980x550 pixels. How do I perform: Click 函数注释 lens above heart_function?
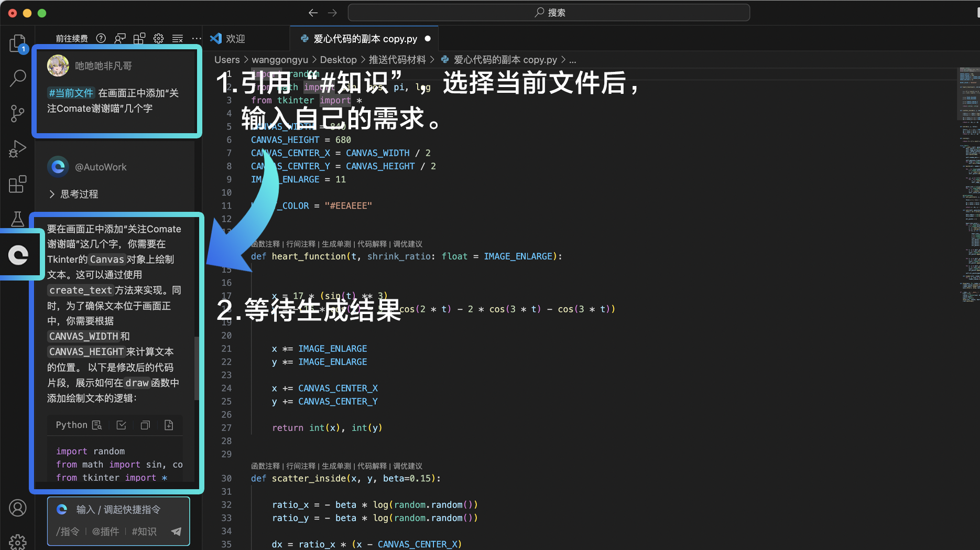265,244
